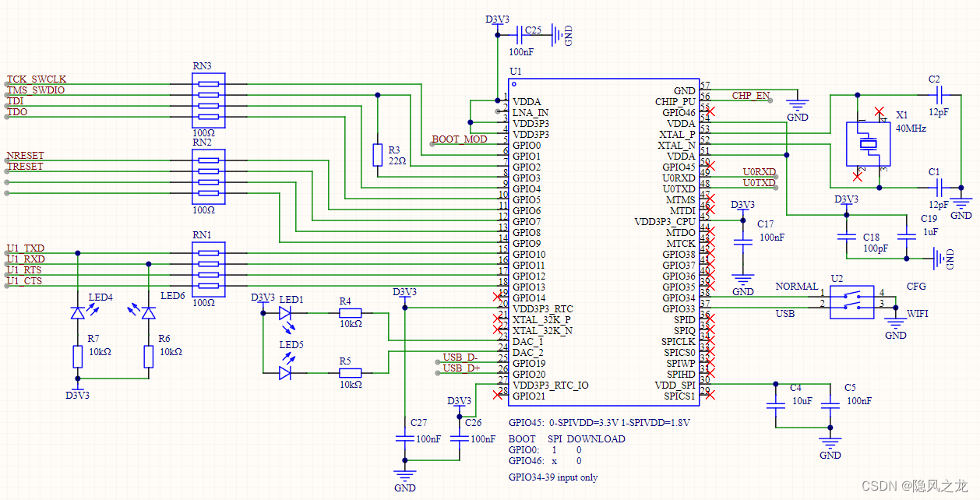Click the TDO net label
Screen dimensions: 980x500
[17, 112]
